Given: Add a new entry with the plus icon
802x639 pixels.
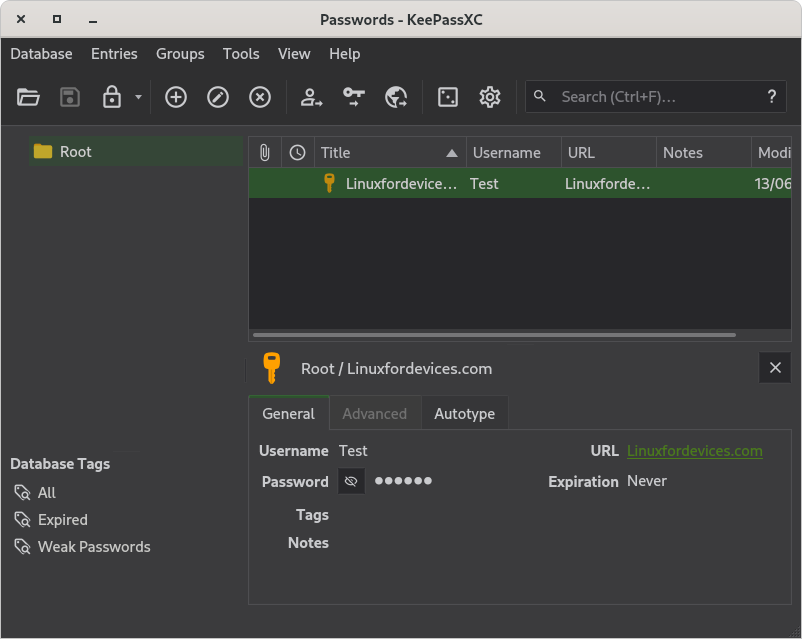Looking at the screenshot, I should click(x=175, y=97).
